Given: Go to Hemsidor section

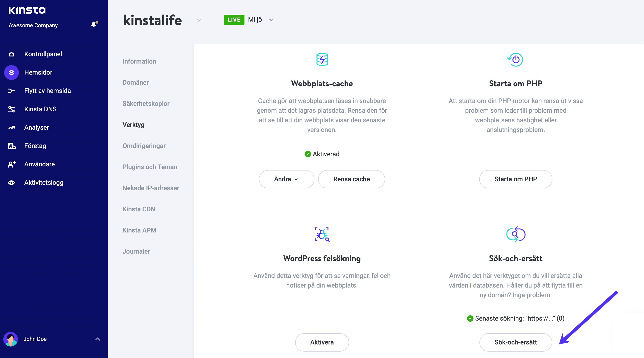Looking at the screenshot, I should [38, 73].
